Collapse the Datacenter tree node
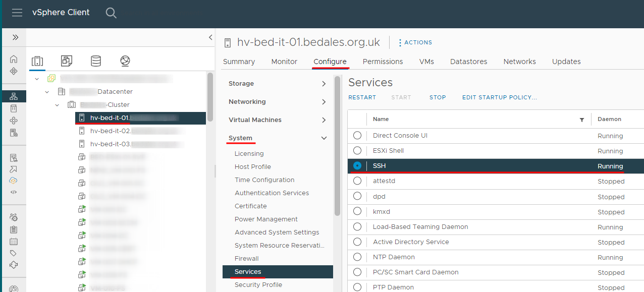644x292 pixels. (x=47, y=92)
